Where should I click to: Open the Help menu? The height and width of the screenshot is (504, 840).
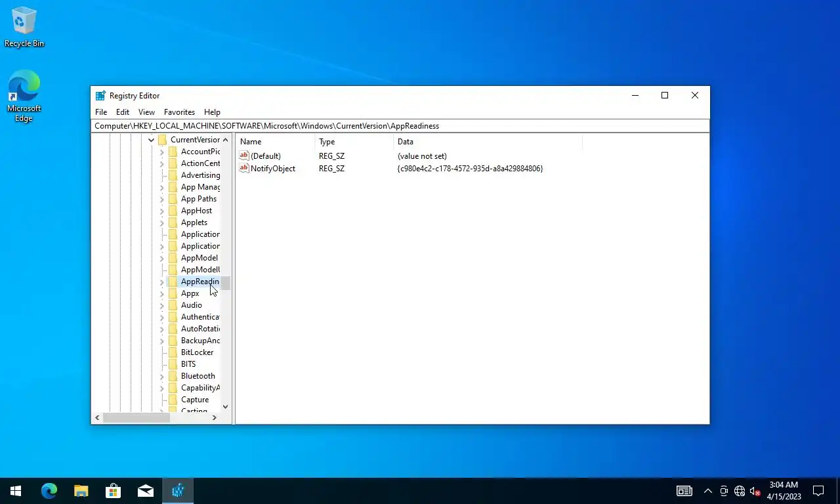tap(212, 112)
